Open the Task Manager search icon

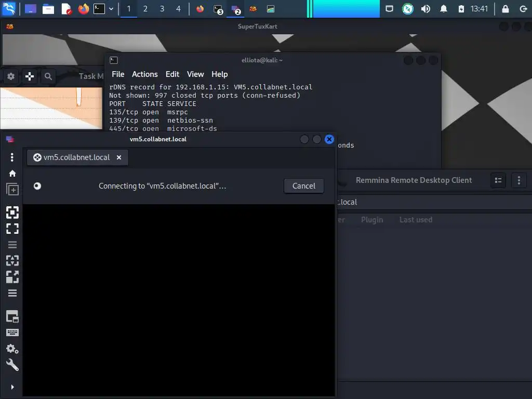(48, 76)
